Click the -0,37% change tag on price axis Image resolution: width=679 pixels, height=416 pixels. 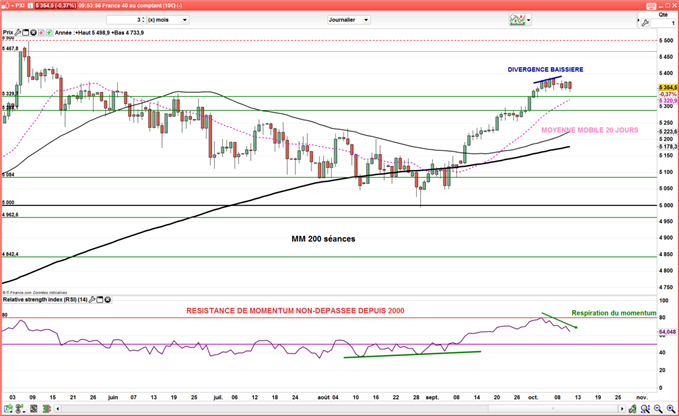click(x=668, y=94)
